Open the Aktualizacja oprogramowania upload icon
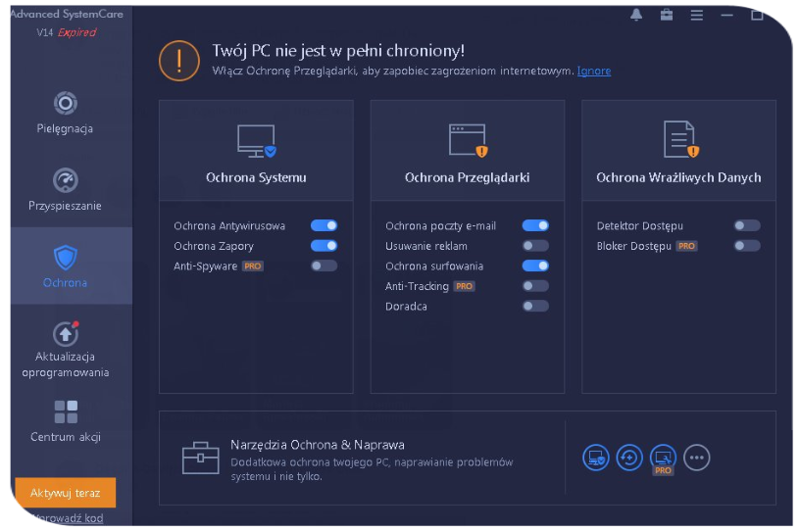800x532 pixels. coord(66,333)
